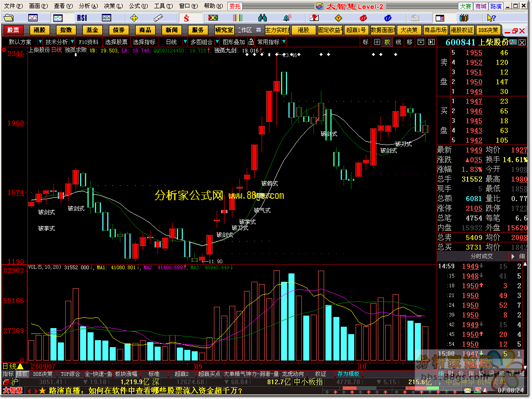This screenshot has width=532, height=399.
Task: Open the 工具 menu
Action: tap(163, 6)
